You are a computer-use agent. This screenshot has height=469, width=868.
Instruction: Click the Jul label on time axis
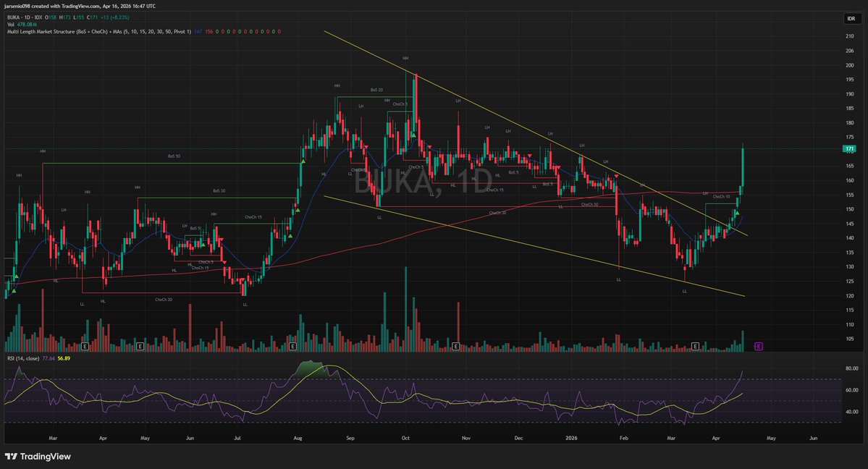click(237, 438)
